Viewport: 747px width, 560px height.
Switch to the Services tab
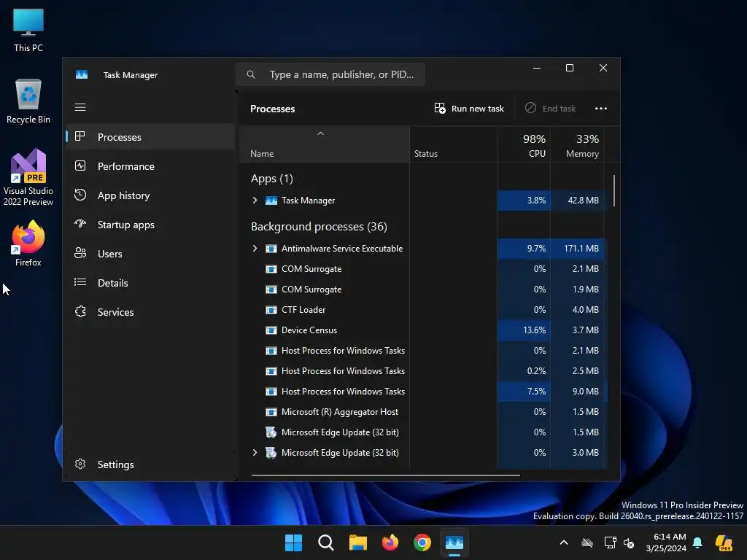coord(150,312)
